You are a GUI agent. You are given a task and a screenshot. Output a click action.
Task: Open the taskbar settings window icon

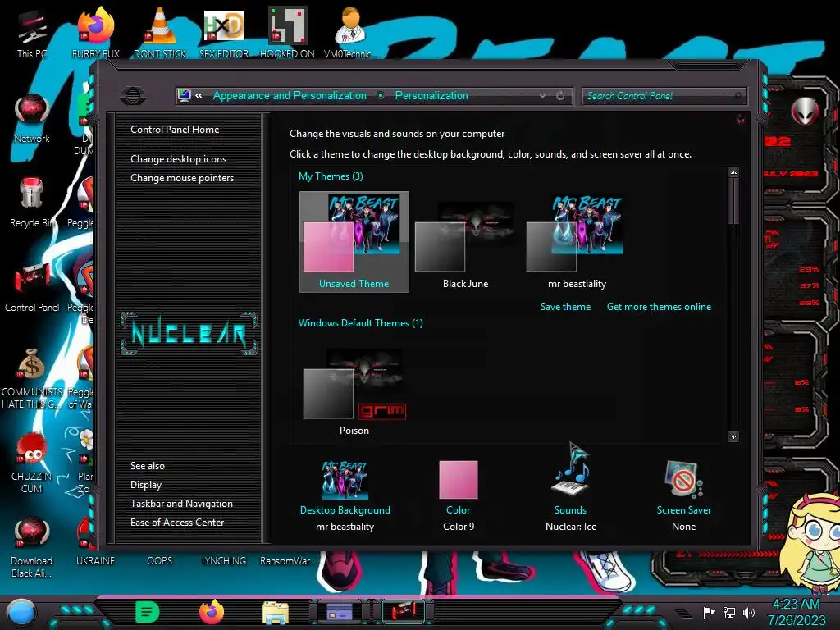pos(340,611)
